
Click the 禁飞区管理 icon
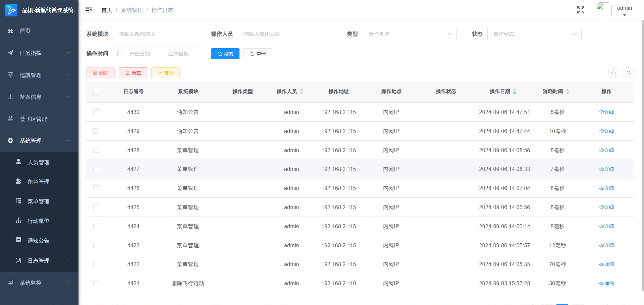coord(10,119)
